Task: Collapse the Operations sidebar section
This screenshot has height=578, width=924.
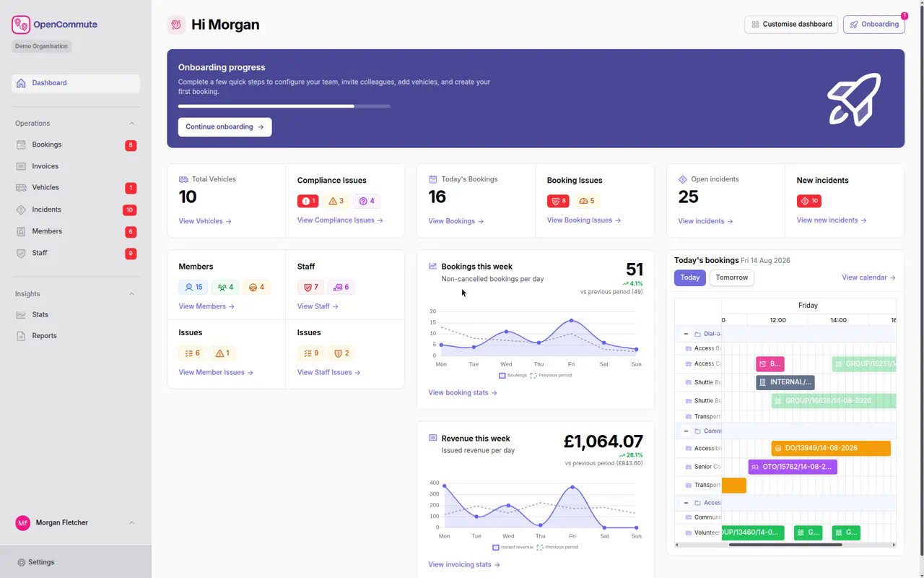Action: 131,124
